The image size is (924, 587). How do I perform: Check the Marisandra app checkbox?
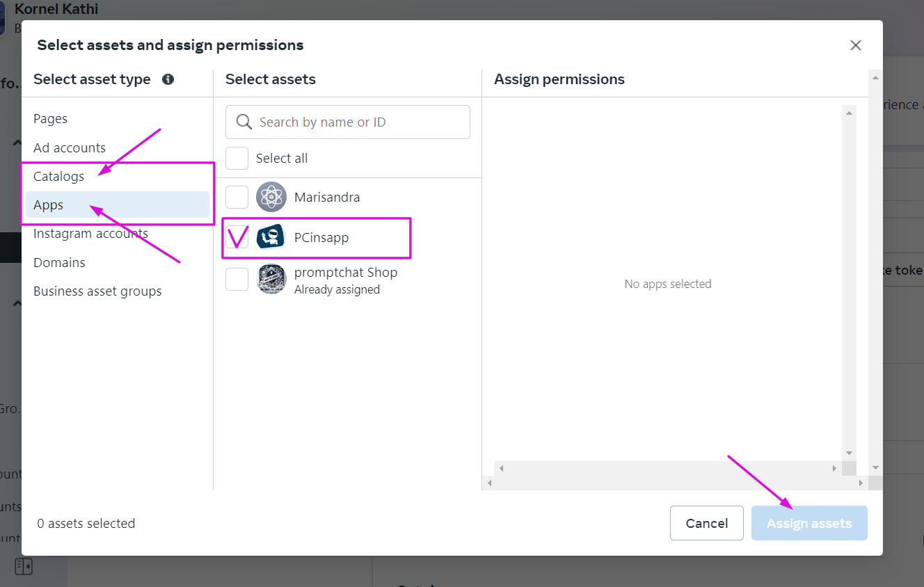tap(237, 197)
